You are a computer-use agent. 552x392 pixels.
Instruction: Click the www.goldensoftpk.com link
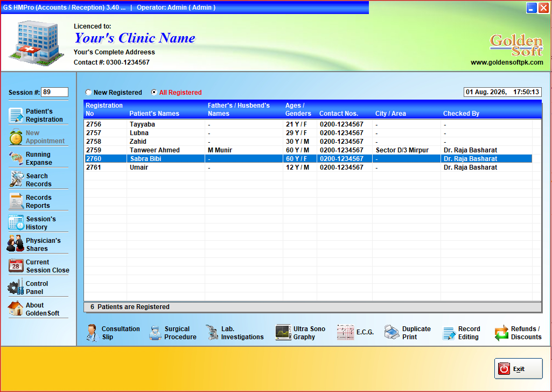(507, 62)
